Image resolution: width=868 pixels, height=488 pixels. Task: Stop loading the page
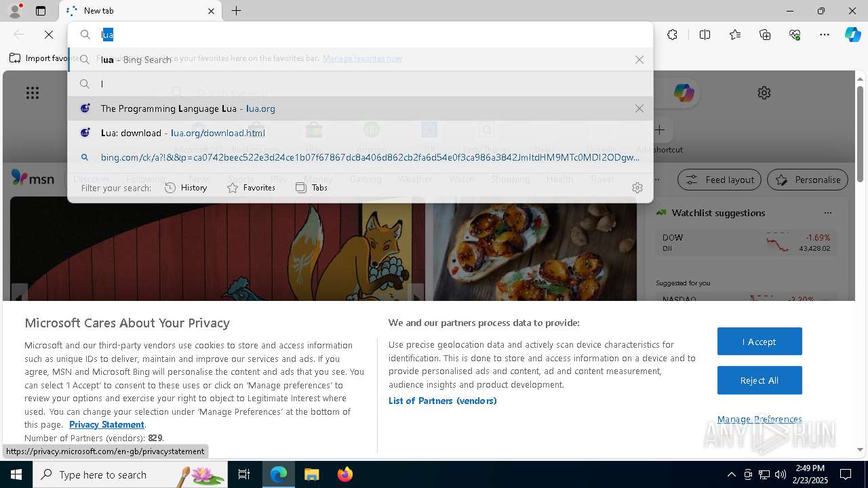click(x=49, y=35)
